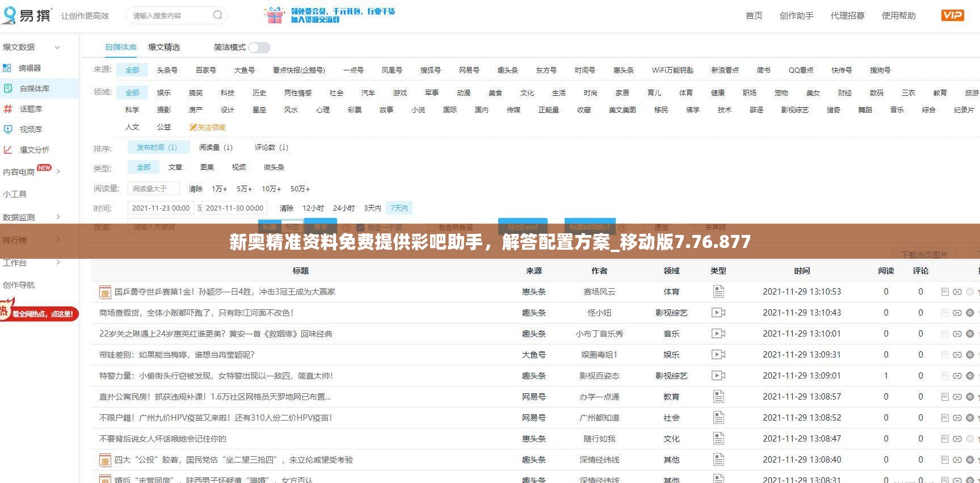Switch to the 爆文精选 tab
Viewport: 980px width, 483px height.
(164, 47)
